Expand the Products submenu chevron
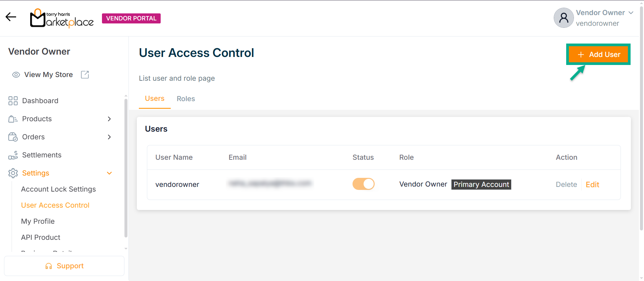Image resolution: width=644 pixels, height=281 pixels. (x=109, y=119)
